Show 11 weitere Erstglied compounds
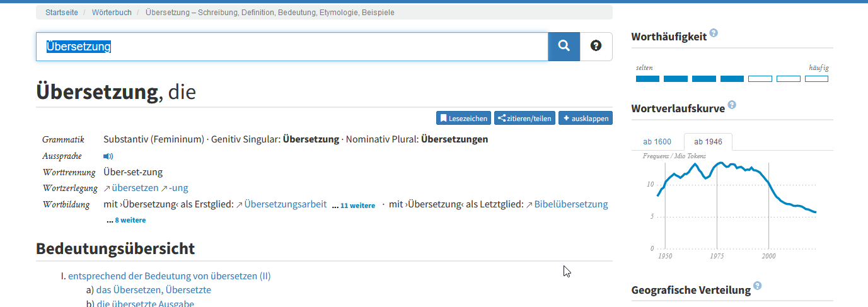868x307 pixels. 357,206
